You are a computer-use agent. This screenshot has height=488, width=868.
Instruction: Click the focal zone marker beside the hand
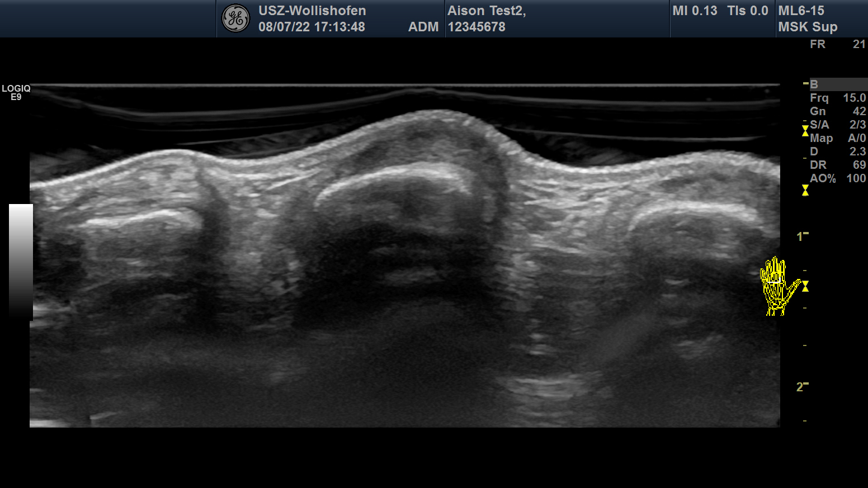(x=805, y=286)
